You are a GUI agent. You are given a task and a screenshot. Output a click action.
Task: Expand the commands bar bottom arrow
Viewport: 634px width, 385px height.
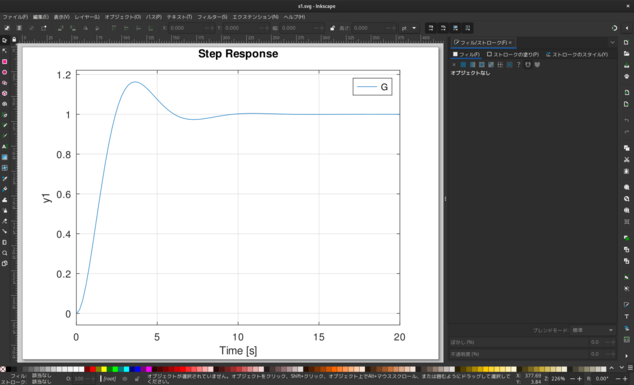pos(626,356)
